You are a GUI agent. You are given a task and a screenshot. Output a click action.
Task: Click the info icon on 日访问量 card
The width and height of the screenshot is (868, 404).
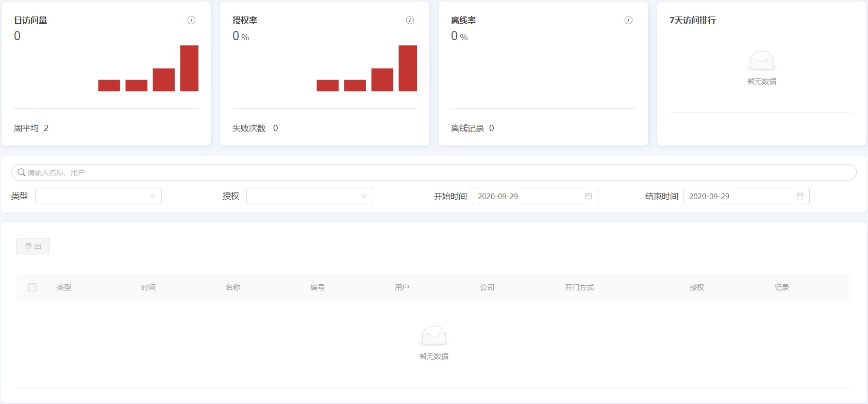pos(191,20)
